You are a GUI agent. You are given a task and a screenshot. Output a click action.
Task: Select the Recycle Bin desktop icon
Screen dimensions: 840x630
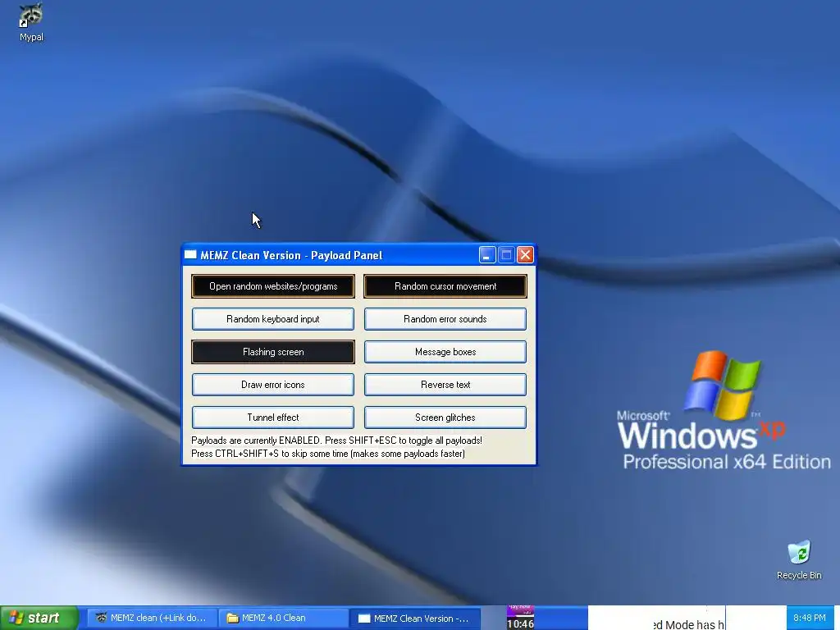[799, 559]
